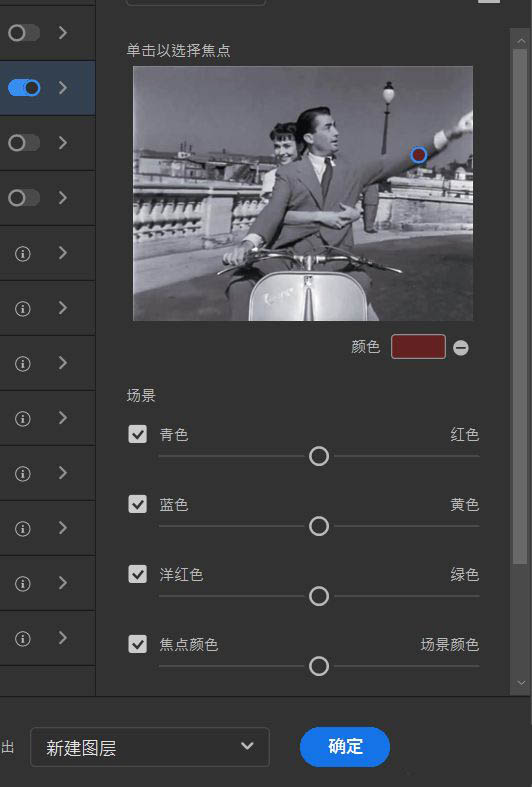Click the scrollbar down arrow in the filter panel
Image resolution: width=532 pixels, height=787 pixels.
[520, 683]
